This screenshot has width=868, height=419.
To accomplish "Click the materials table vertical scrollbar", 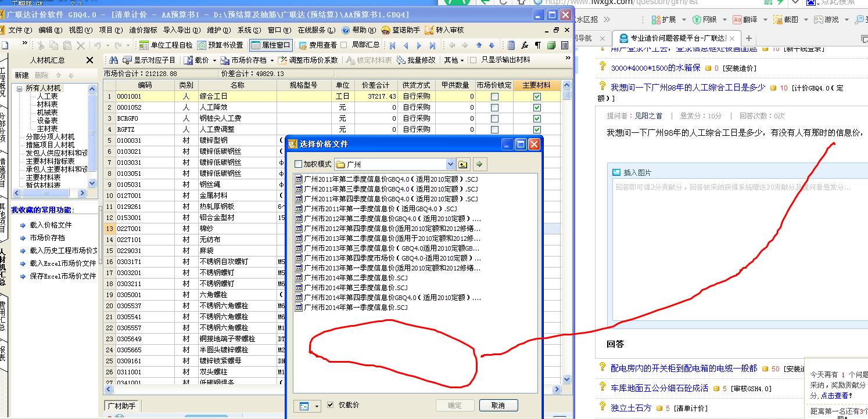I will tap(567, 232).
